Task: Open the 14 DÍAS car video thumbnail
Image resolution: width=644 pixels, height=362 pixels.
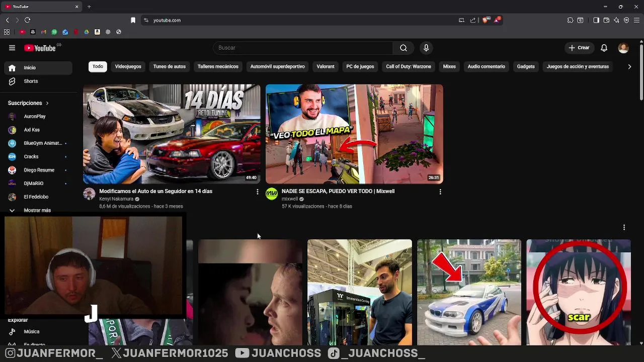Action: (172, 134)
